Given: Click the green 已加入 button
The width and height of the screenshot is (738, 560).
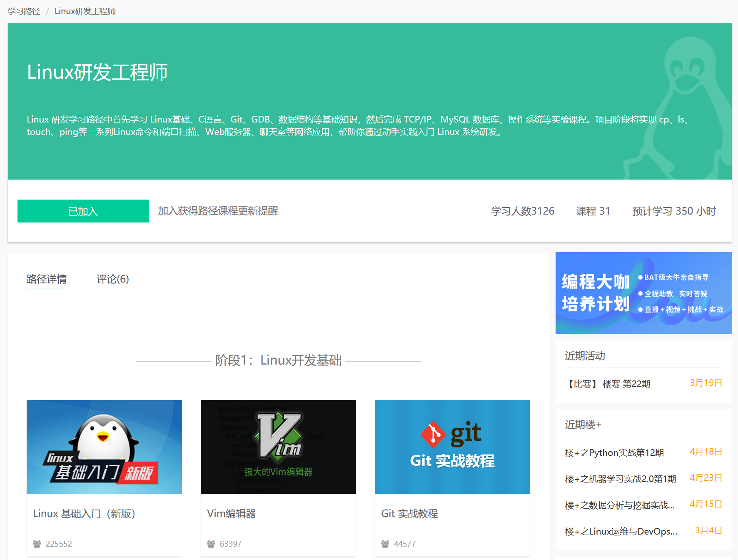Looking at the screenshot, I should 83,211.
